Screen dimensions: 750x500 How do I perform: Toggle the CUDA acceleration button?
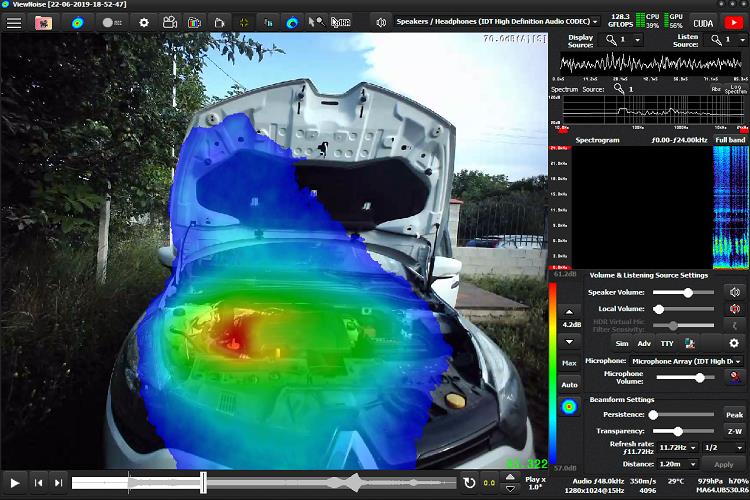pos(703,22)
